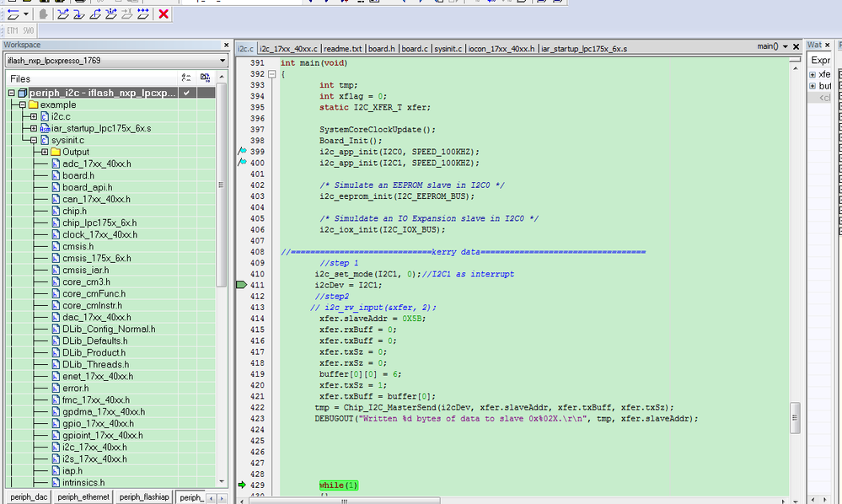Switch to the board.c editor tab
The height and width of the screenshot is (504, 842).
[x=415, y=49]
